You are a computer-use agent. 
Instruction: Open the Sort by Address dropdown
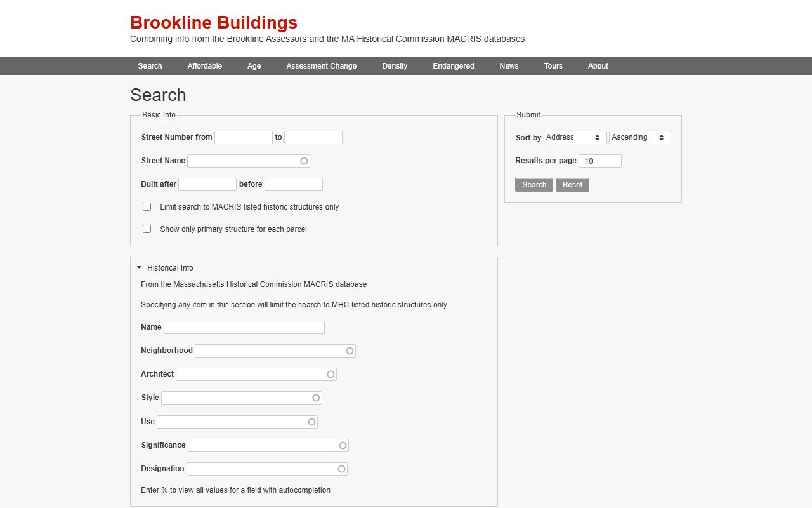[575, 137]
